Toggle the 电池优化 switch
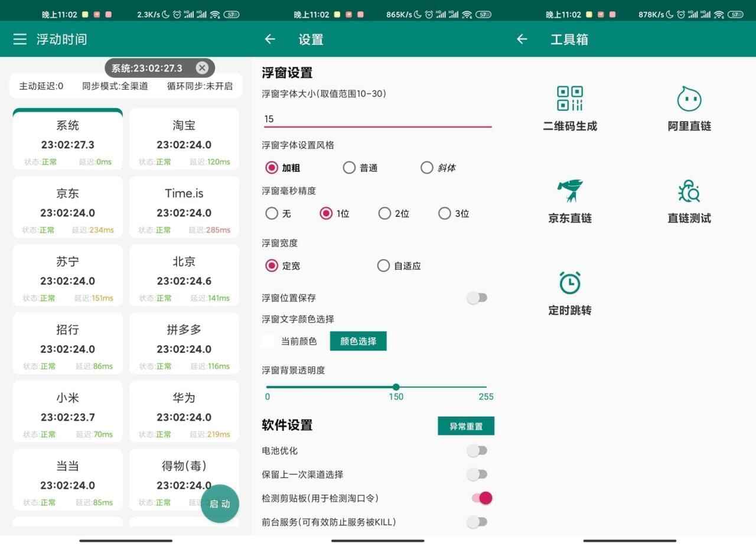756x546 pixels. pos(477,451)
